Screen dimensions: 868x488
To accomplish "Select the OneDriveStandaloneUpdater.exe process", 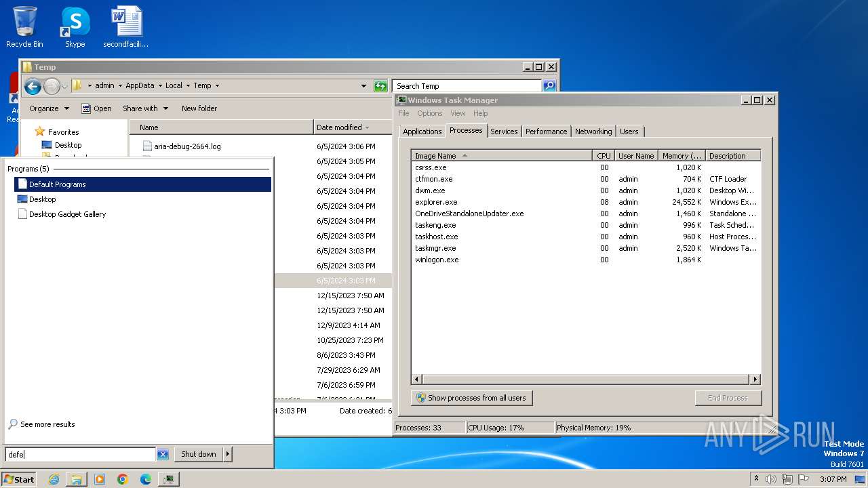I will (x=586, y=213).
